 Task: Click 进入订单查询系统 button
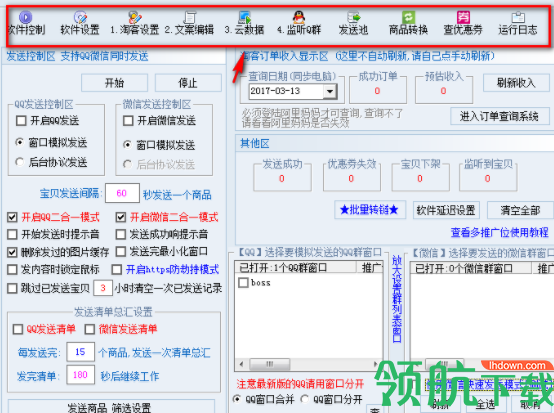tap(500, 116)
